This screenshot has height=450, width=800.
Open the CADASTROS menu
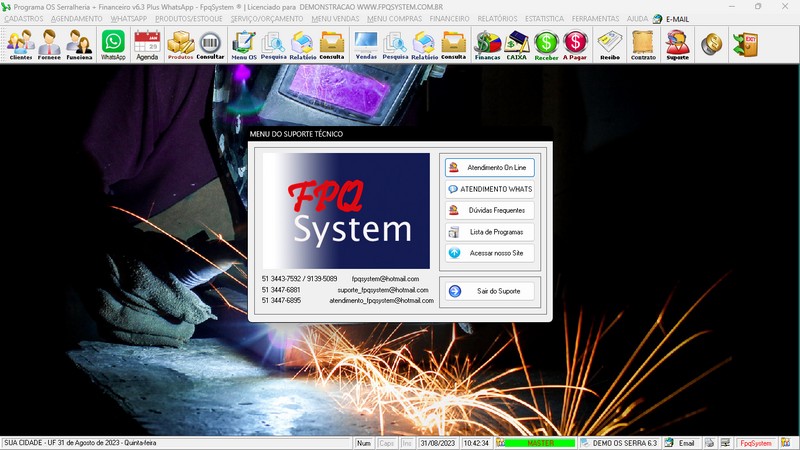pos(24,19)
